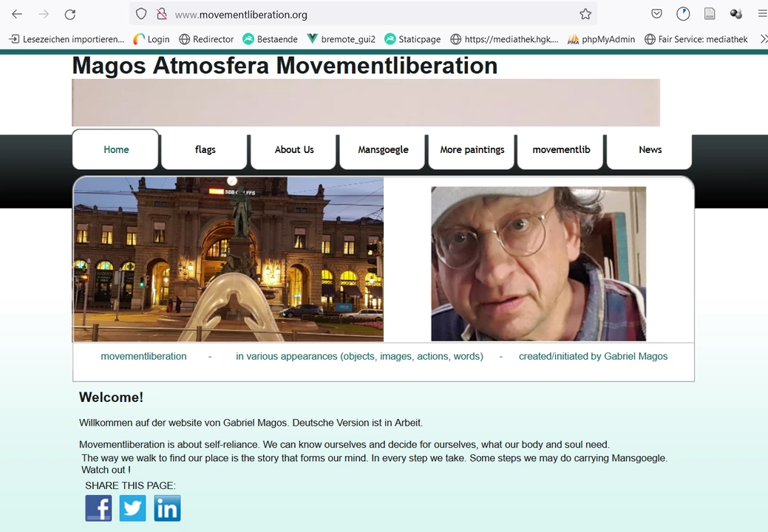768x532 pixels.
Task: Switch to the flags tab
Action: click(x=205, y=149)
